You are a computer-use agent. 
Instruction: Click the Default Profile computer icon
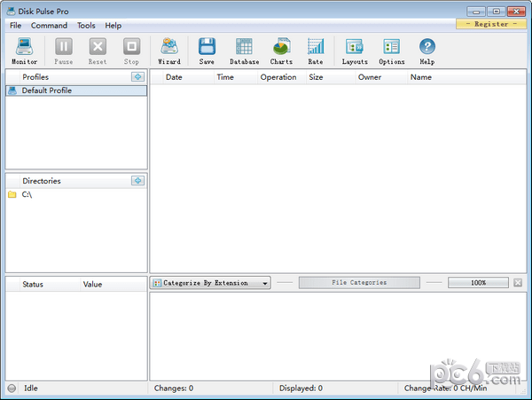click(12, 90)
